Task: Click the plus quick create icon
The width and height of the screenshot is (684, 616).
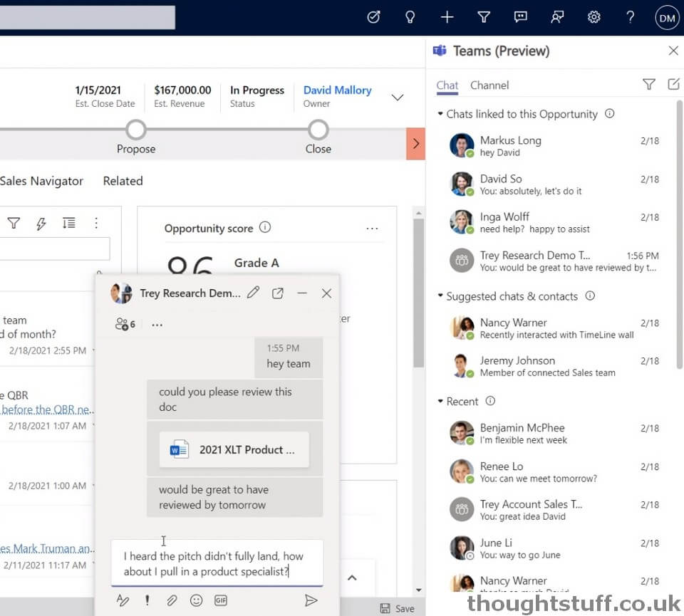Action: click(447, 17)
